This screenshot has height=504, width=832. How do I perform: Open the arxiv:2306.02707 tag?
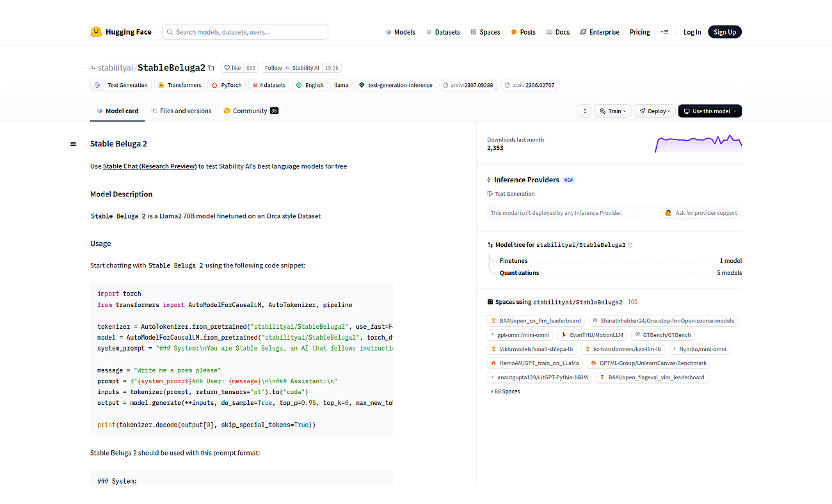point(529,85)
